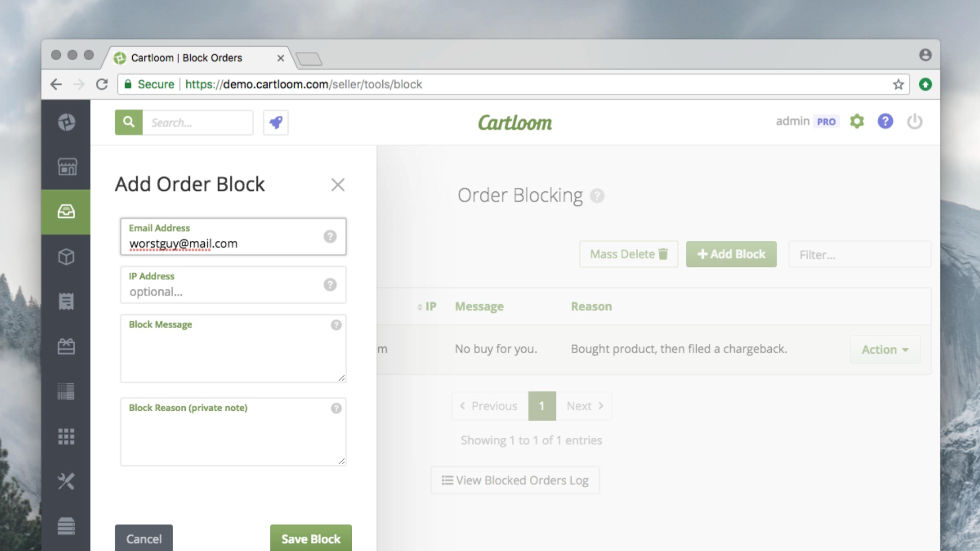980x551 pixels.
Task: Bookmark page with star icon
Action: tap(898, 84)
